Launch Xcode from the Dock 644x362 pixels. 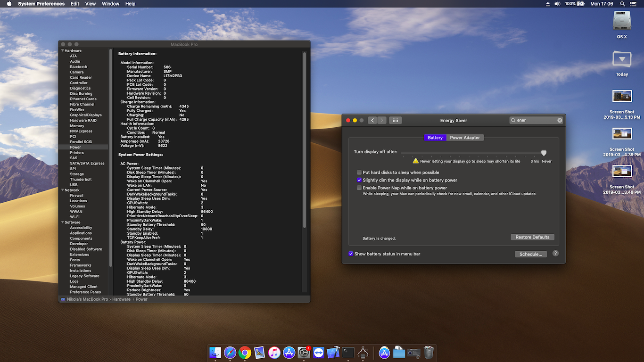[333, 353]
